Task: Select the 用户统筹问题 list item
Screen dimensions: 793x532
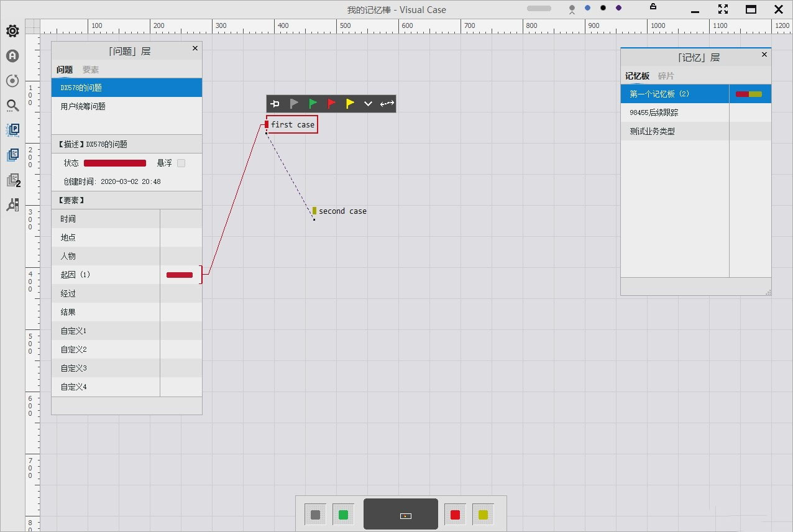Action: 127,106
